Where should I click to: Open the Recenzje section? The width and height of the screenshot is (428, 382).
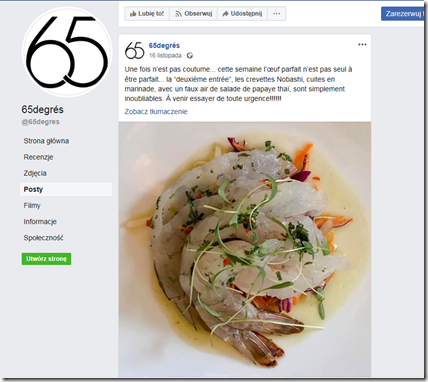[x=38, y=157]
